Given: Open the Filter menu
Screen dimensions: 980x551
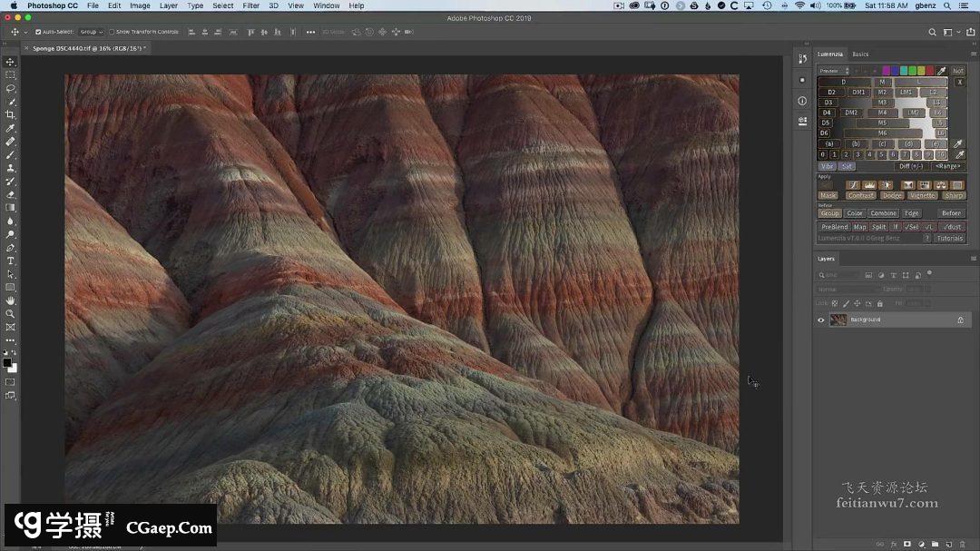Looking at the screenshot, I should [250, 5].
